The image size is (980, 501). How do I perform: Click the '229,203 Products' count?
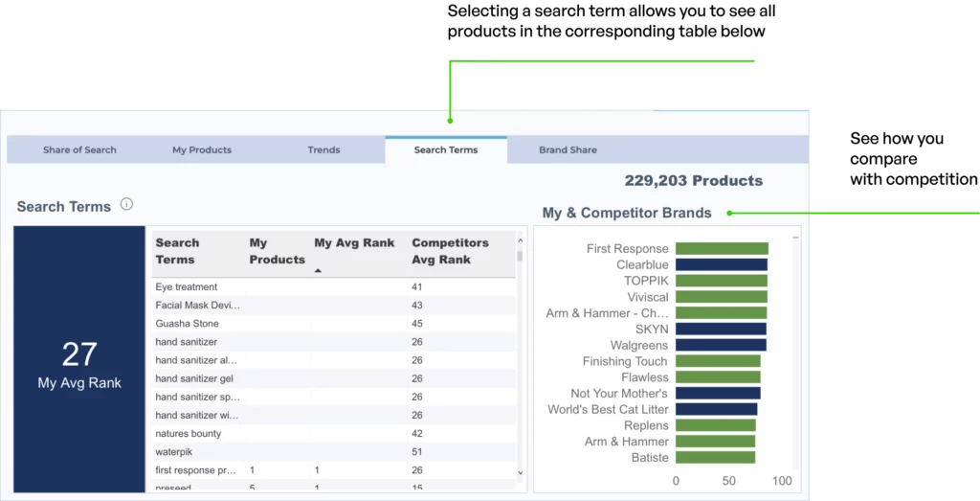pos(694,181)
